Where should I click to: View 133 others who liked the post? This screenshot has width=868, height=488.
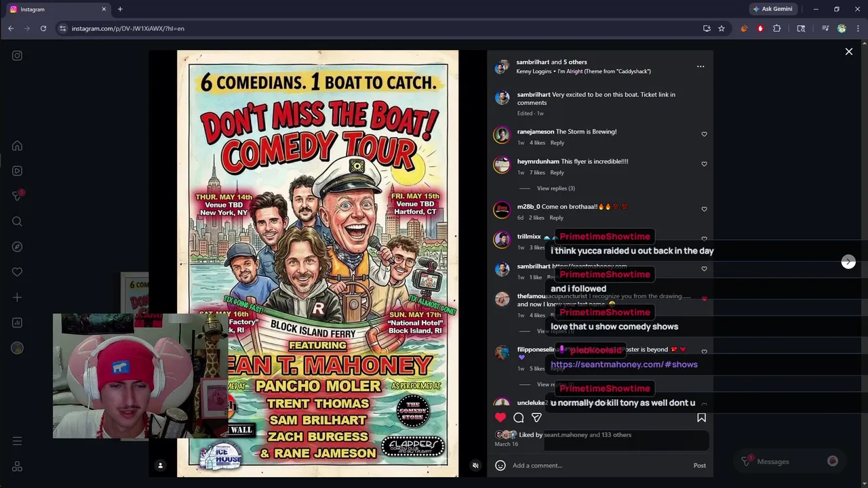[x=616, y=435]
